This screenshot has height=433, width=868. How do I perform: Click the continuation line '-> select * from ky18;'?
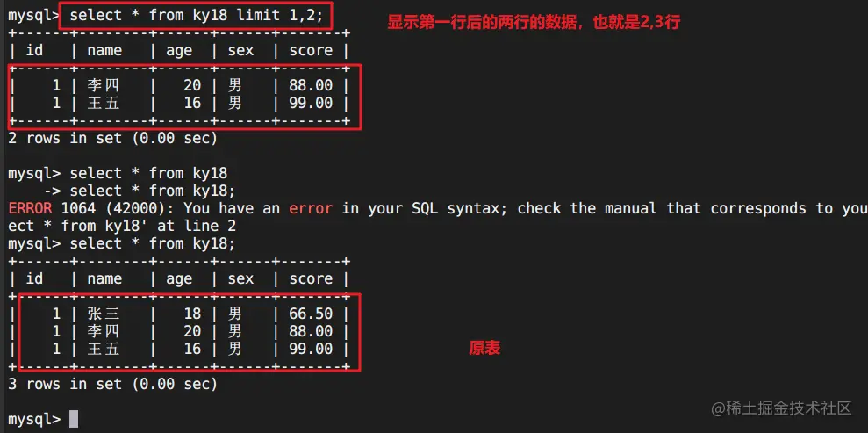coord(140,191)
